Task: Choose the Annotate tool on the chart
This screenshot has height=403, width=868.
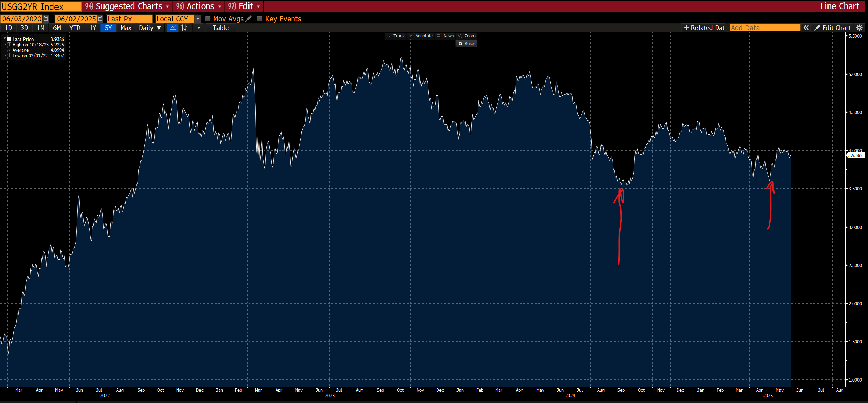Action: [421, 36]
